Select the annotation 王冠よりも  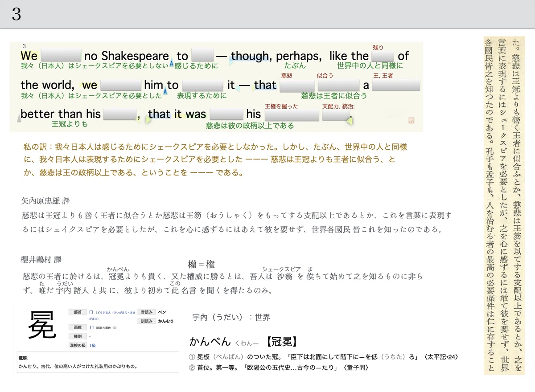[x=70, y=124]
